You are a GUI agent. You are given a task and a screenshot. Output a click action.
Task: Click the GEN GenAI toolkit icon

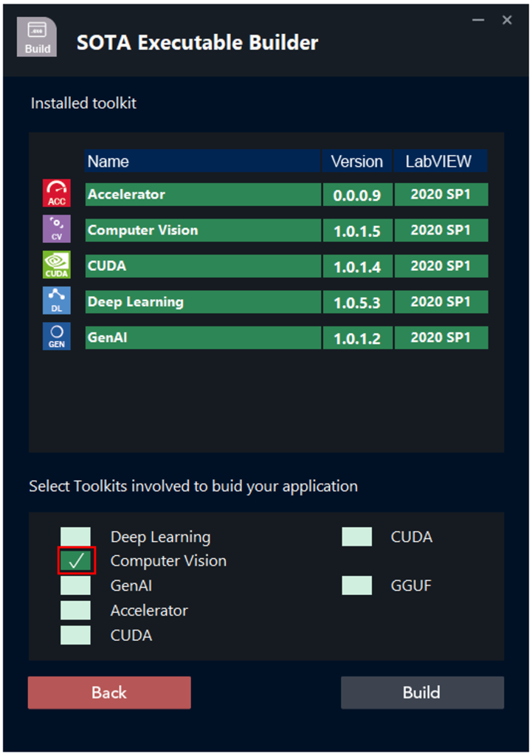56,337
